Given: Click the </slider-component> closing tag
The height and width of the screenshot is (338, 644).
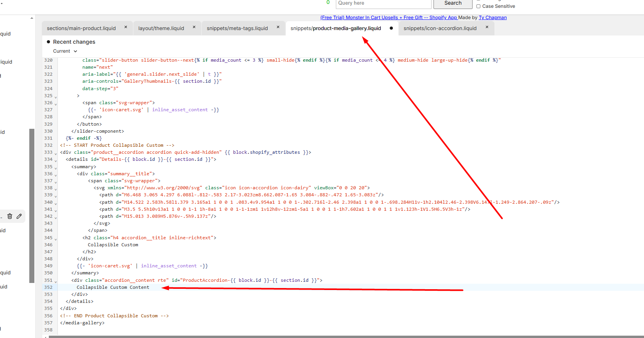Looking at the screenshot, I should coord(98,131).
